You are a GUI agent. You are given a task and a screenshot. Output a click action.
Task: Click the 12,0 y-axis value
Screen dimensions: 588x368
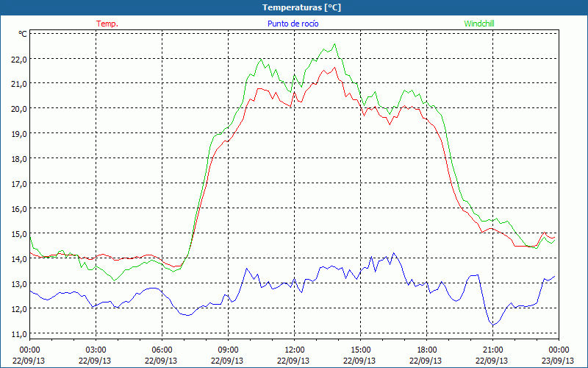(x=19, y=308)
